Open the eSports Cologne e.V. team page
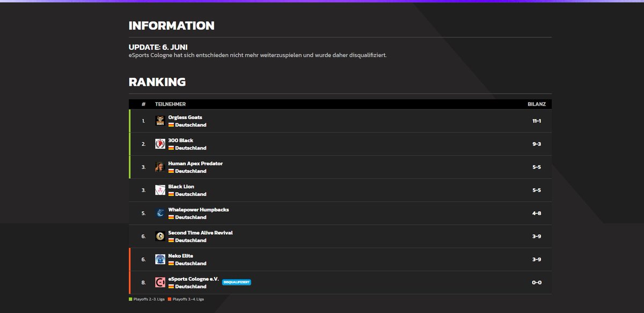644x313 pixels. coord(194,279)
